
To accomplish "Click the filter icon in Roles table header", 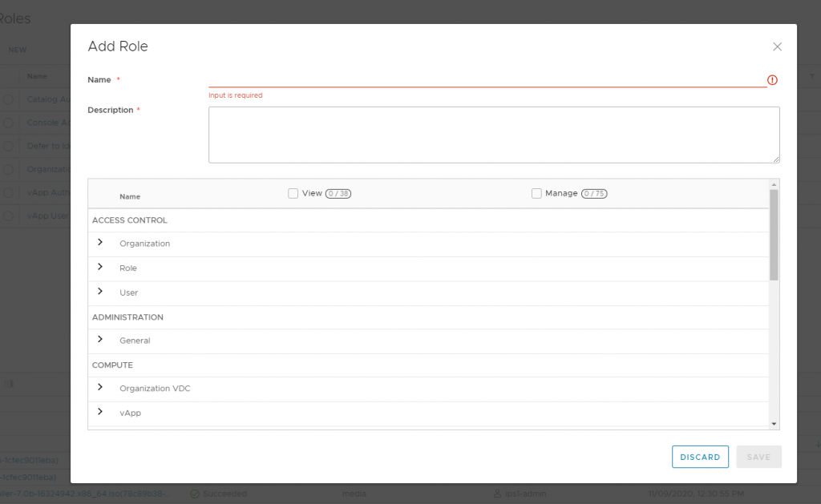I will tap(811, 76).
